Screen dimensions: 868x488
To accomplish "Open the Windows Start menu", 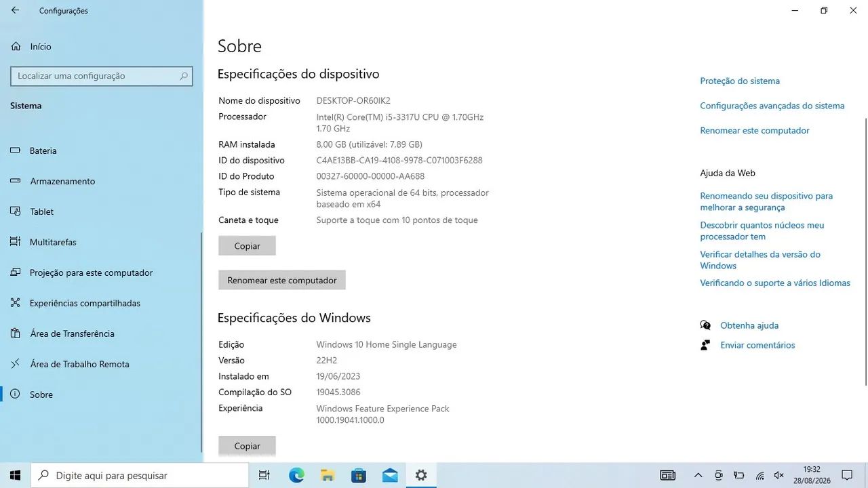I will pos(15,475).
